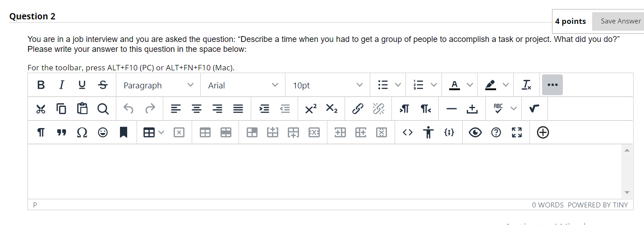Screen dimensions: 644x225
Task: Toggle underline formatting
Action: coord(82,85)
